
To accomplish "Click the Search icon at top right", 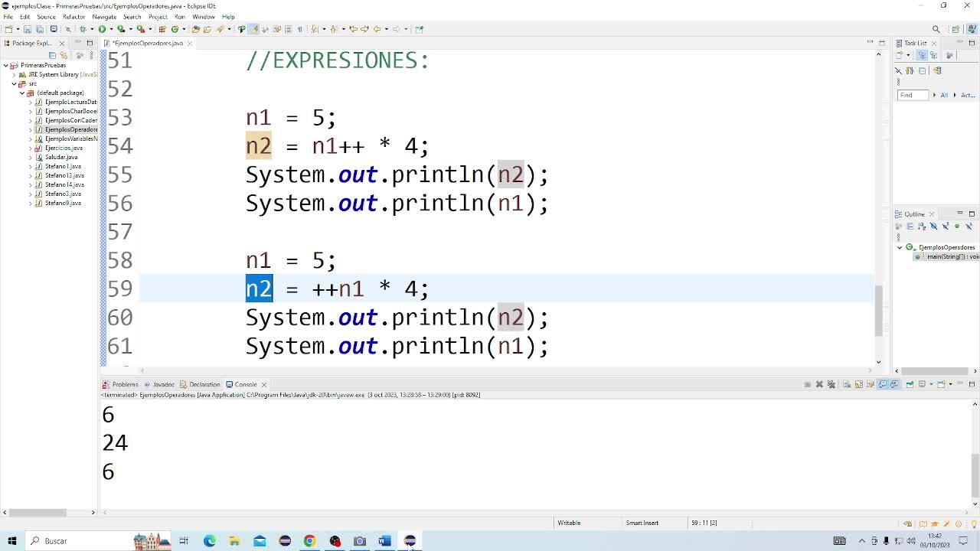I will (x=936, y=29).
